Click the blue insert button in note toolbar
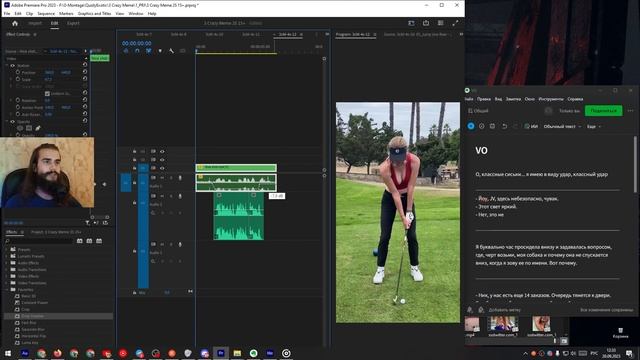The width and height of the screenshot is (640, 360). click(471, 127)
